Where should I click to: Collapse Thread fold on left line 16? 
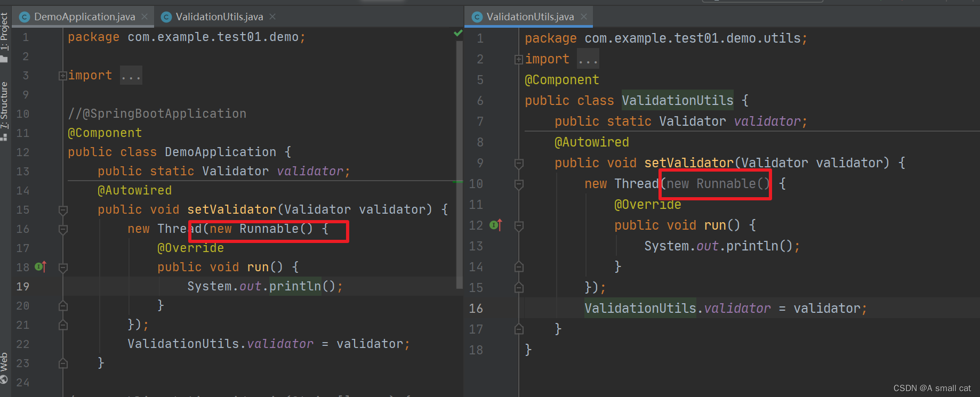(63, 230)
